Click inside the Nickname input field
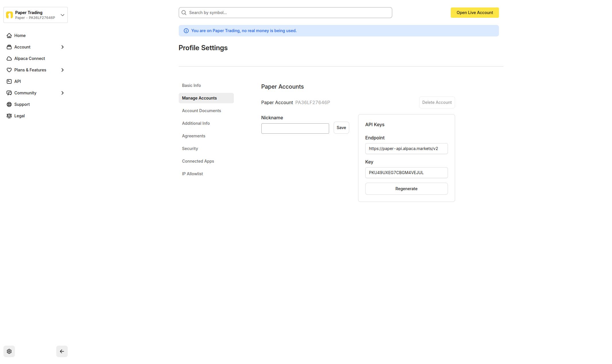This screenshot has width=612, height=364. pyautogui.click(x=295, y=128)
